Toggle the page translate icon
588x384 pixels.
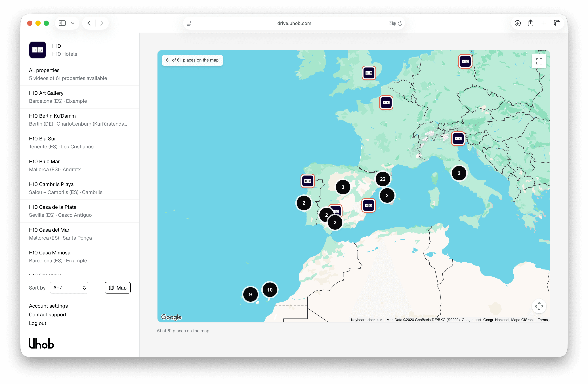pos(392,23)
